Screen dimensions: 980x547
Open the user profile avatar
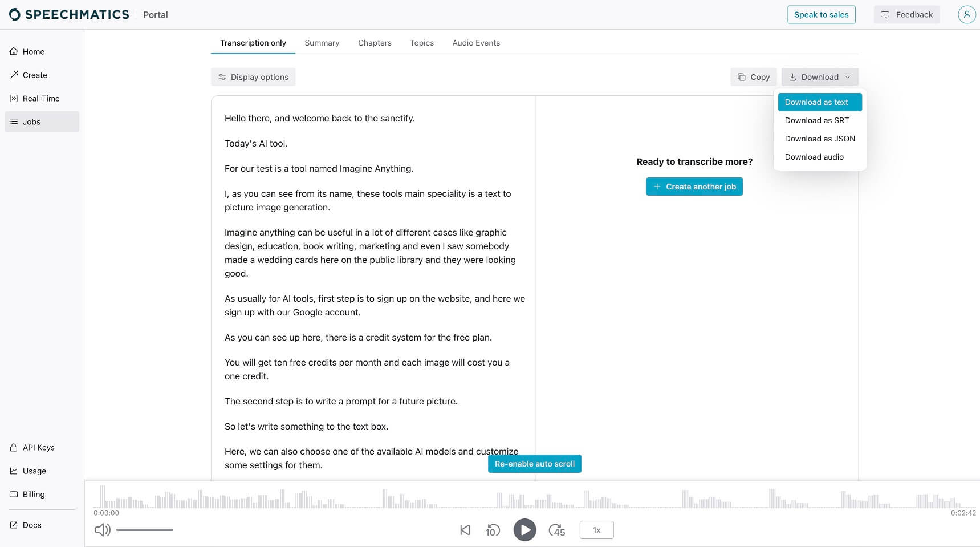coord(966,14)
